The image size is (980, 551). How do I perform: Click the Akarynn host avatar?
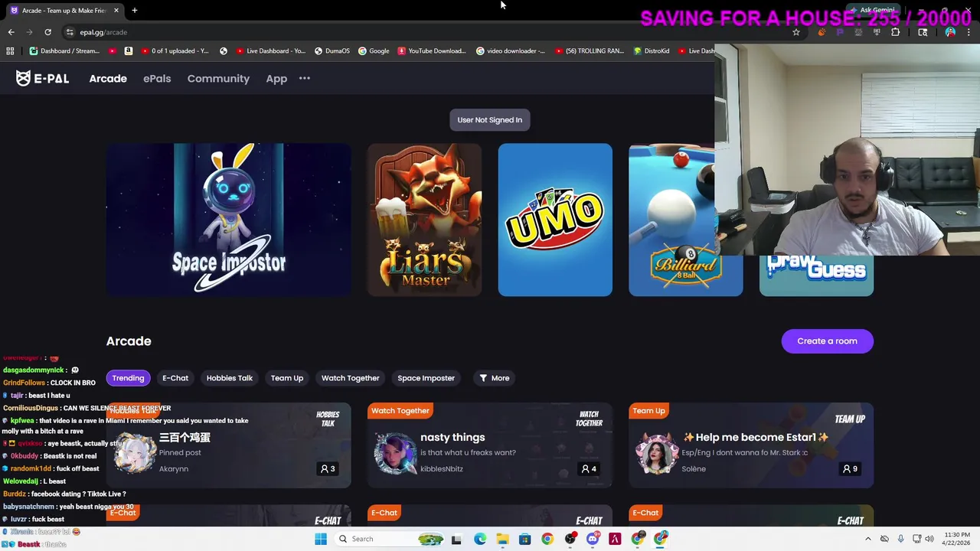134,453
